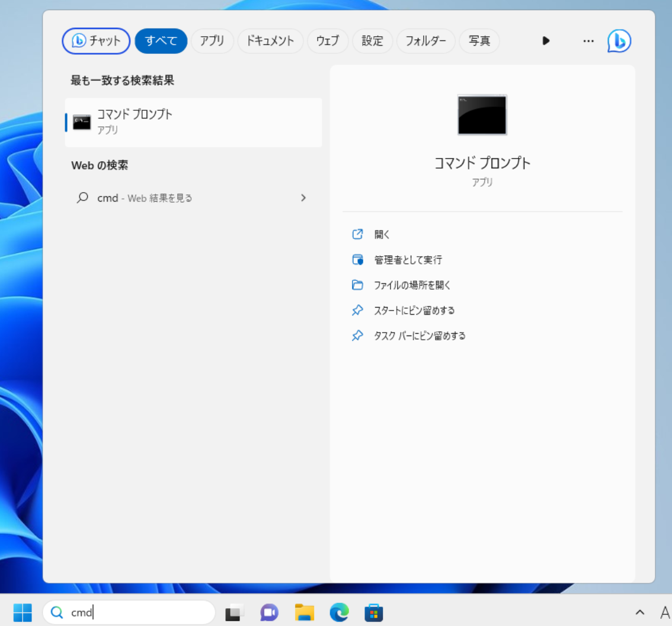Click the 開く action
The width and height of the screenshot is (672, 626).
[x=382, y=235]
